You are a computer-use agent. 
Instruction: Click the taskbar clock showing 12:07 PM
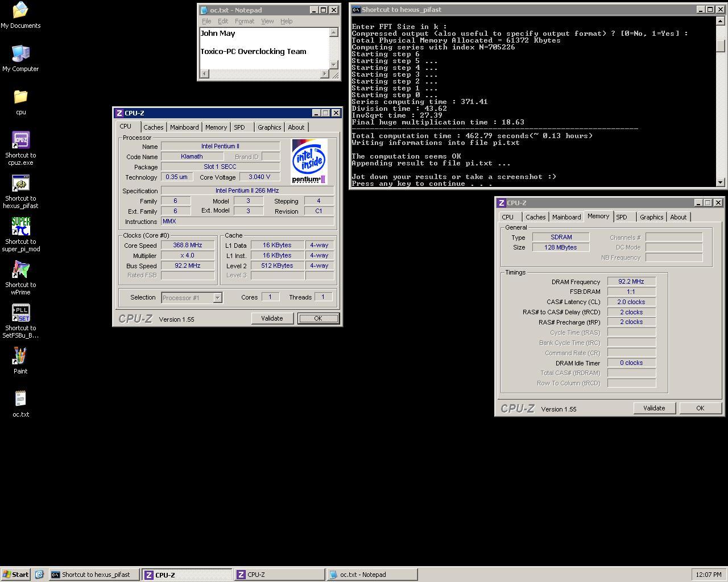click(x=709, y=575)
